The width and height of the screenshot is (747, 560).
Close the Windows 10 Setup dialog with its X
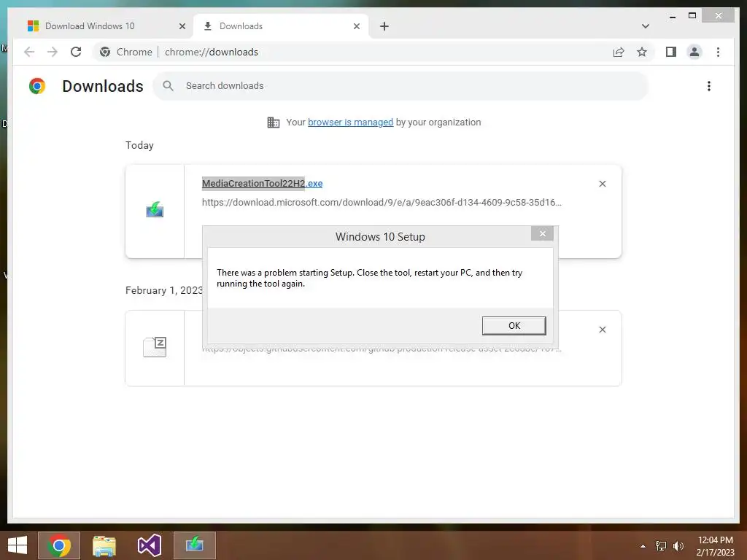tap(542, 233)
